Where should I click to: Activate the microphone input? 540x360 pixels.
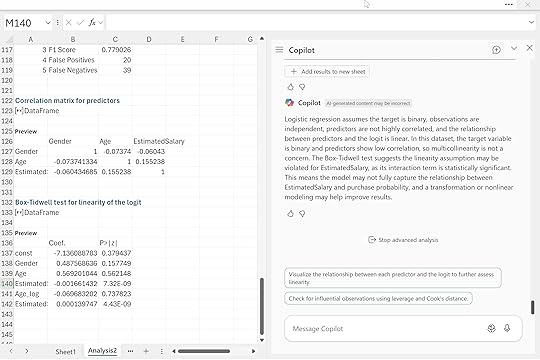[x=507, y=328]
